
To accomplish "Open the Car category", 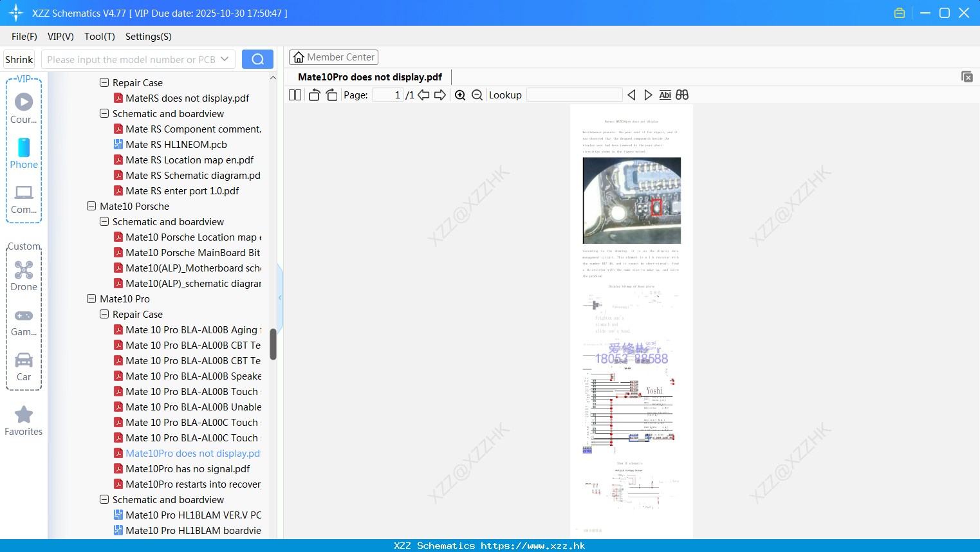I will (x=24, y=367).
